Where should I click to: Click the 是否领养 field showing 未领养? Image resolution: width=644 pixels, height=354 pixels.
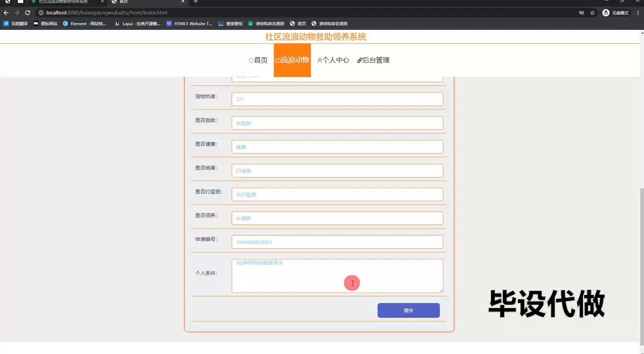click(x=337, y=218)
